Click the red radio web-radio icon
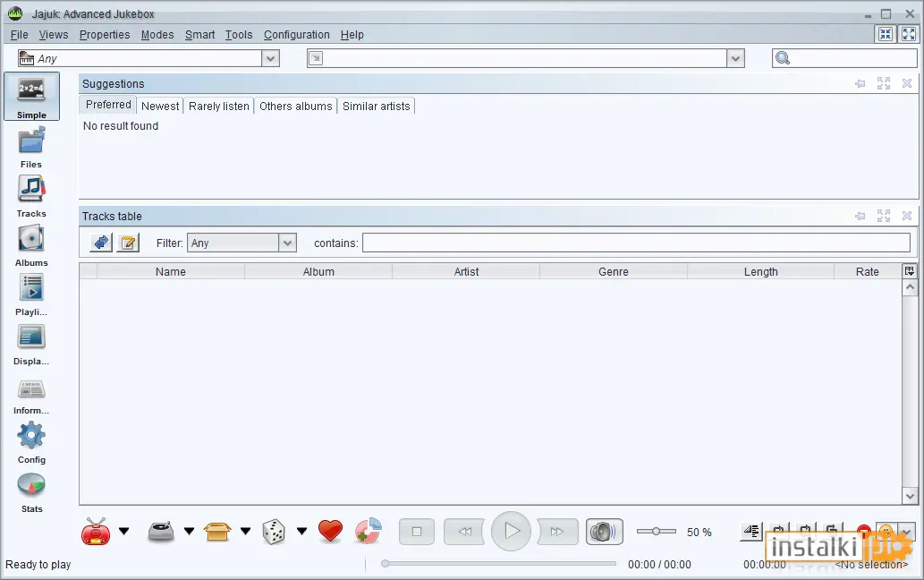This screenshot has height=580, width=924. click(x=96, y=531)
